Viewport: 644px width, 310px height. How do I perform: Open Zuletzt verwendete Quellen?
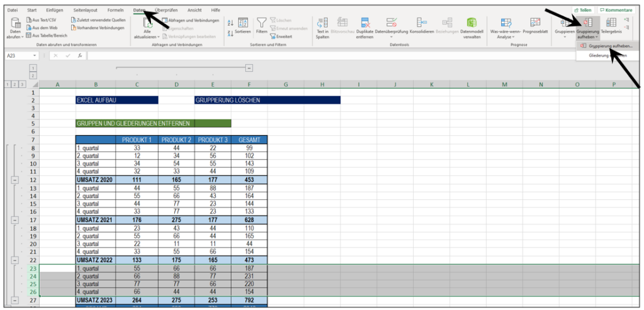pos(97,19)
